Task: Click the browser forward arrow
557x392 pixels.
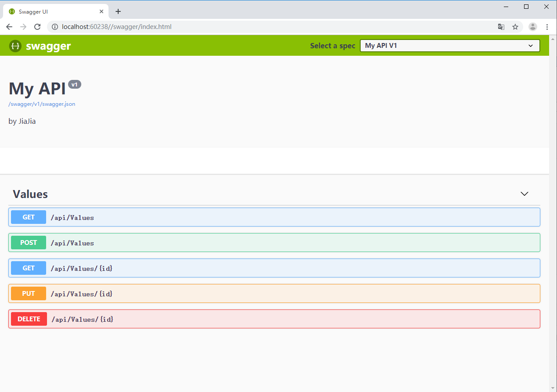Action: coord(23,27)
